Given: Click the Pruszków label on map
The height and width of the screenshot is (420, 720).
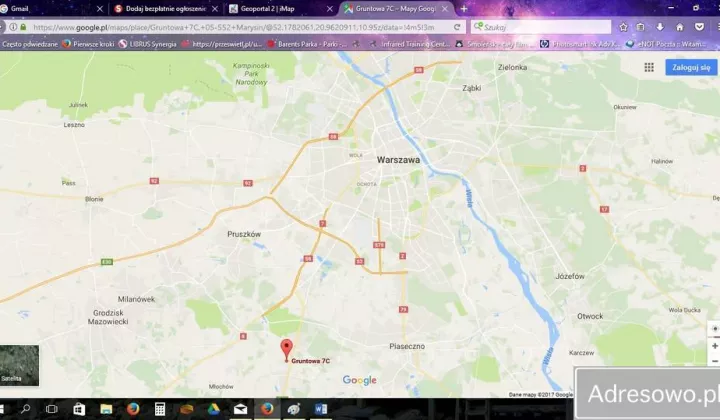Looking at the screenshot, I should (244, 234).
